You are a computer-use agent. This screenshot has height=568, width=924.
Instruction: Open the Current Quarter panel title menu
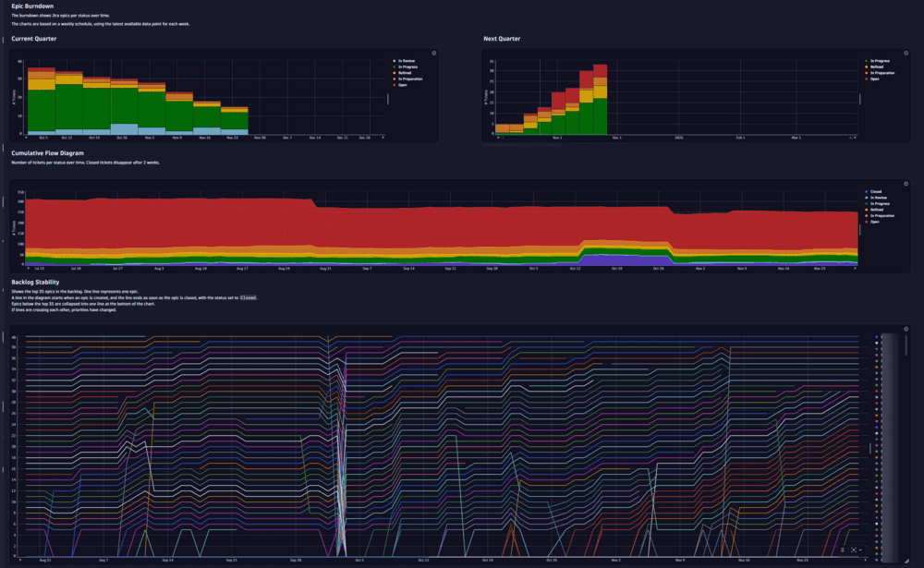[x=33, y=39]
